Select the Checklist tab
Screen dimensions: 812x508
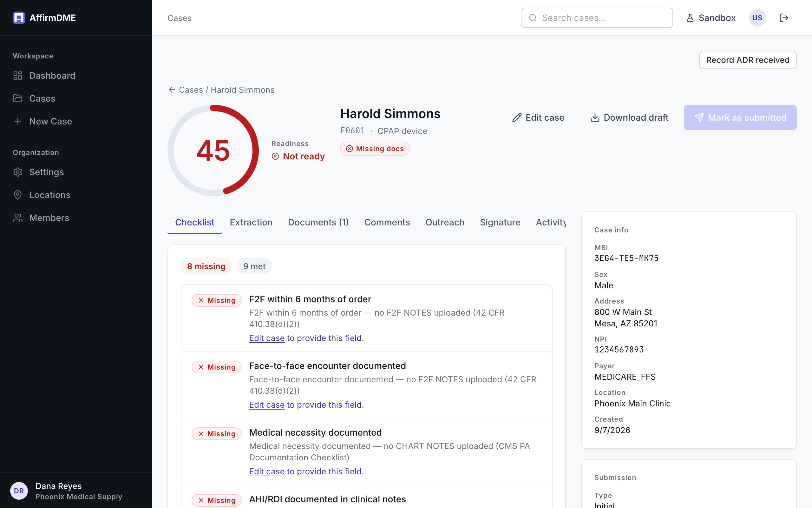[x=195, y=223]
